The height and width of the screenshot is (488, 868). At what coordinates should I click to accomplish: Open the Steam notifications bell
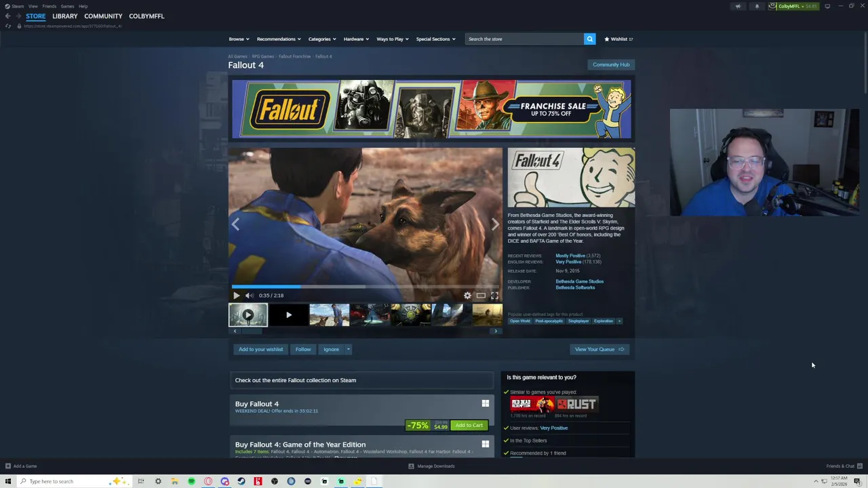point(757,6)
